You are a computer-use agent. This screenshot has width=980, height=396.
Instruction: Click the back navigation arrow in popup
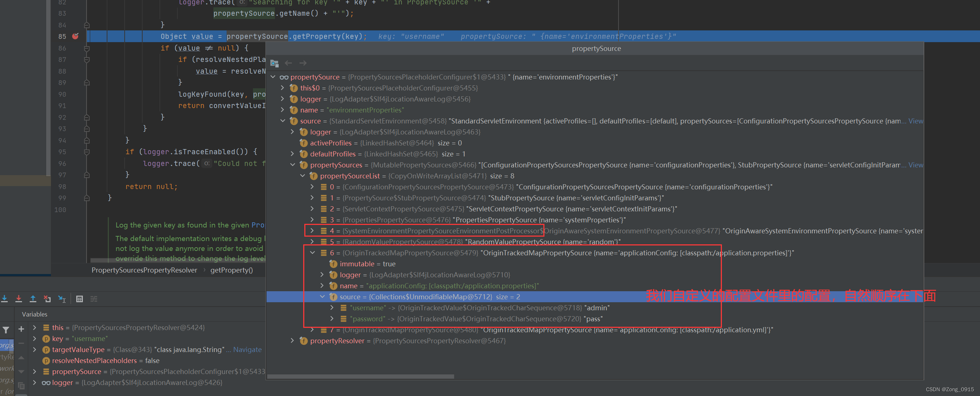(x=289, y=63)
